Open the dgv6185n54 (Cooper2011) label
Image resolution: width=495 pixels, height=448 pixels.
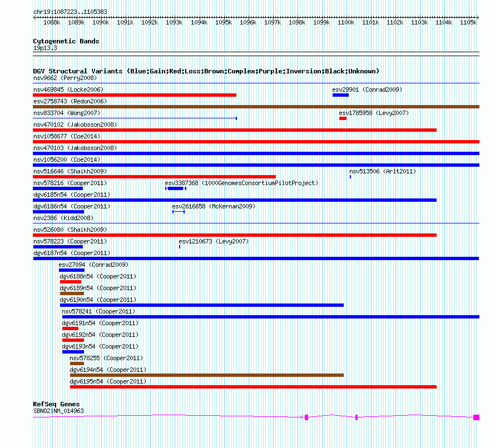tap(72, 195)
